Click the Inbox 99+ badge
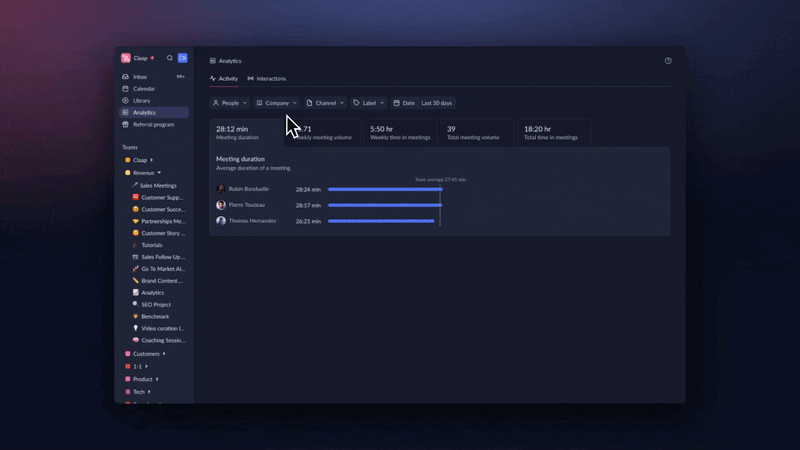Viewport: 800px width, 450px height. click(x=181, y=77)
